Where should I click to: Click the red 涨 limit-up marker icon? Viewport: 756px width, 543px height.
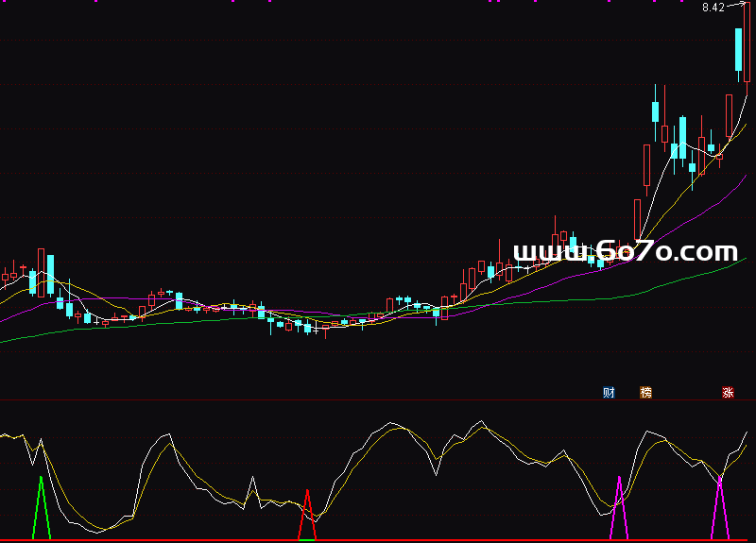[x=728, y=392]
